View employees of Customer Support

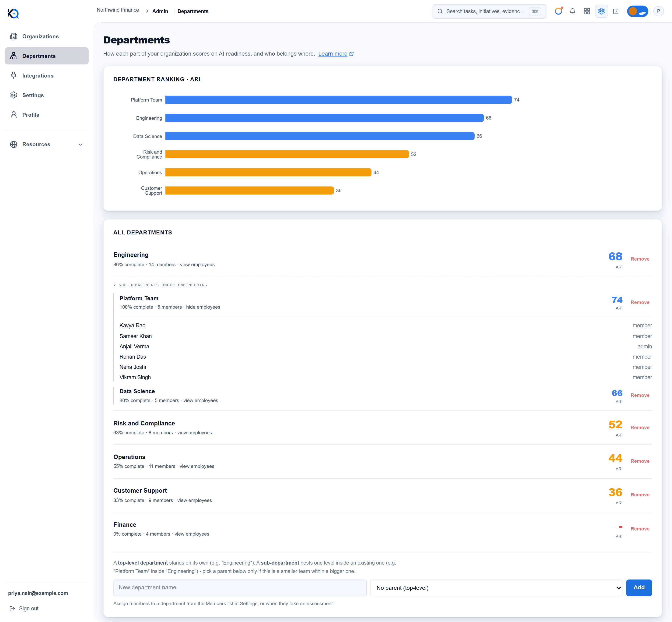point(194,500)
